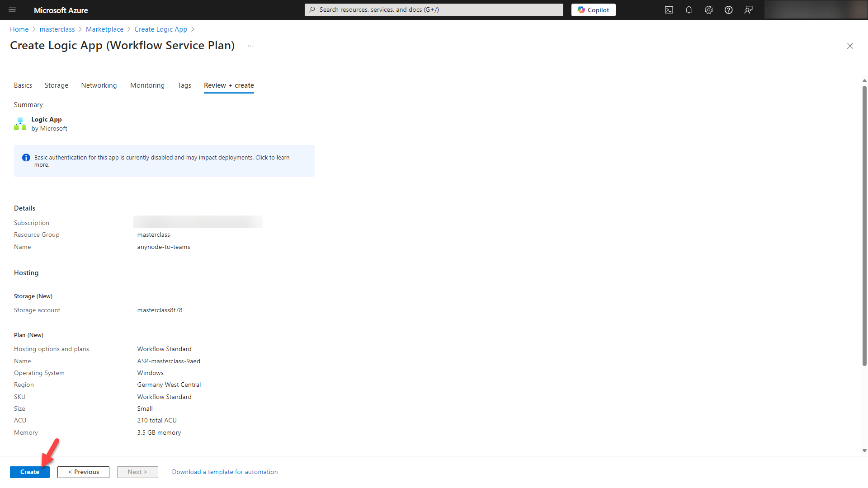
Task: Open the Notifications bell
Action: 689,9
